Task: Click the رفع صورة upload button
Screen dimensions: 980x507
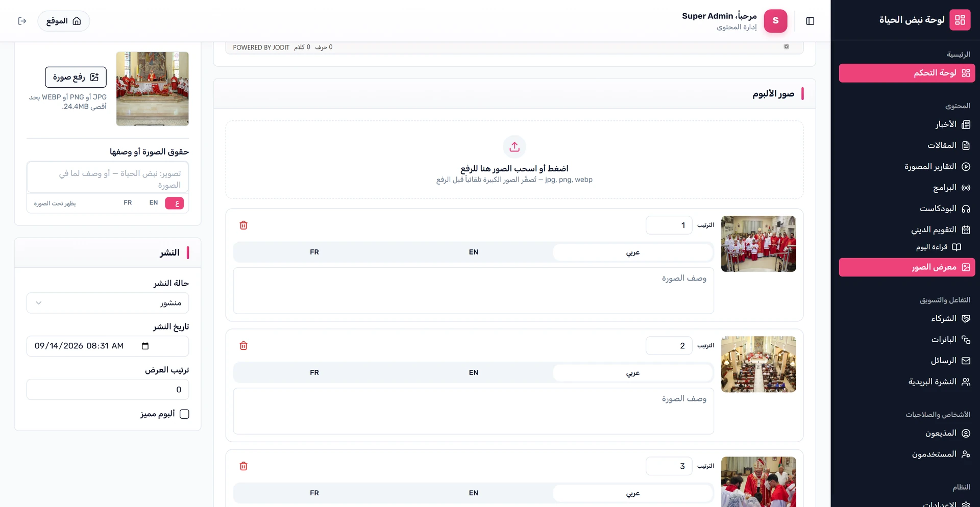Action: pyautogui.click(x=76, y=77)
